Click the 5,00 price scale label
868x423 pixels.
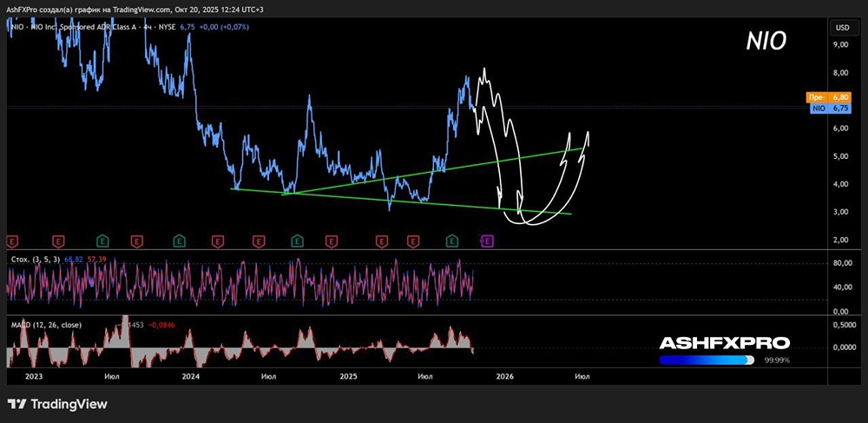tap(840, 156)
